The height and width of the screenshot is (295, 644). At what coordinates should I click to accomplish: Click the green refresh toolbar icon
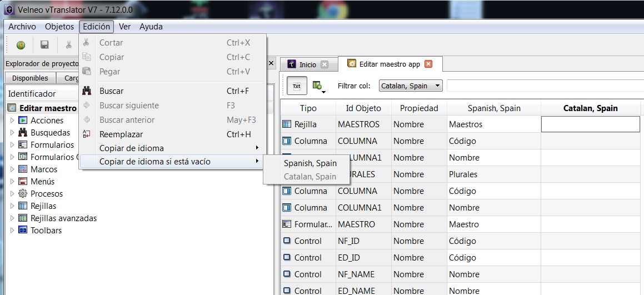[x=21, y=45]
